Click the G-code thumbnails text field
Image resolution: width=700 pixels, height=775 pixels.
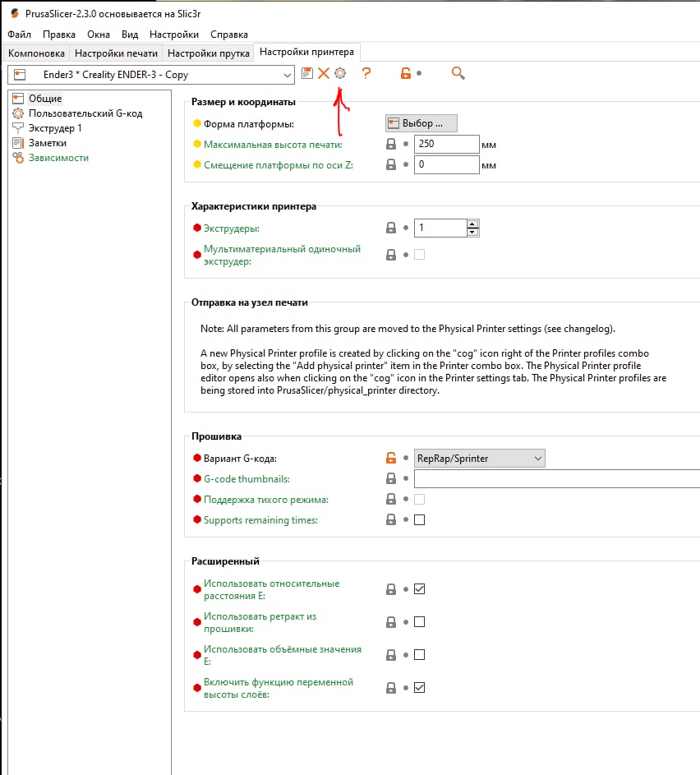tap(557, 478)
